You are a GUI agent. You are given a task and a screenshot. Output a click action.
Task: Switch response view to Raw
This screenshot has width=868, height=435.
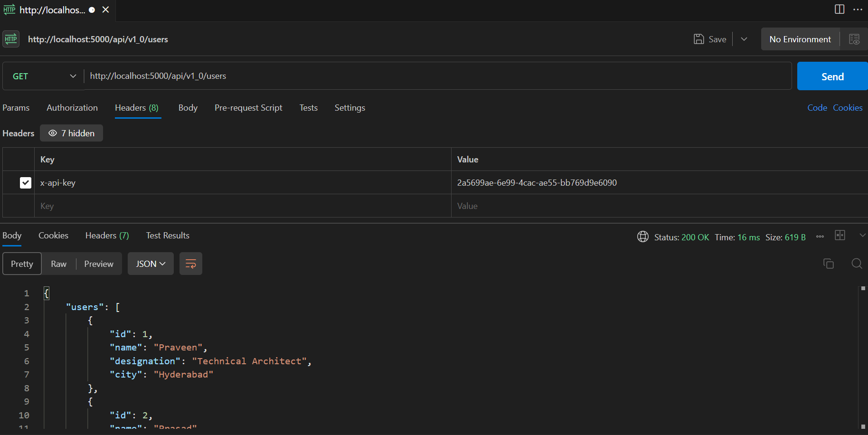pos(59,264)
